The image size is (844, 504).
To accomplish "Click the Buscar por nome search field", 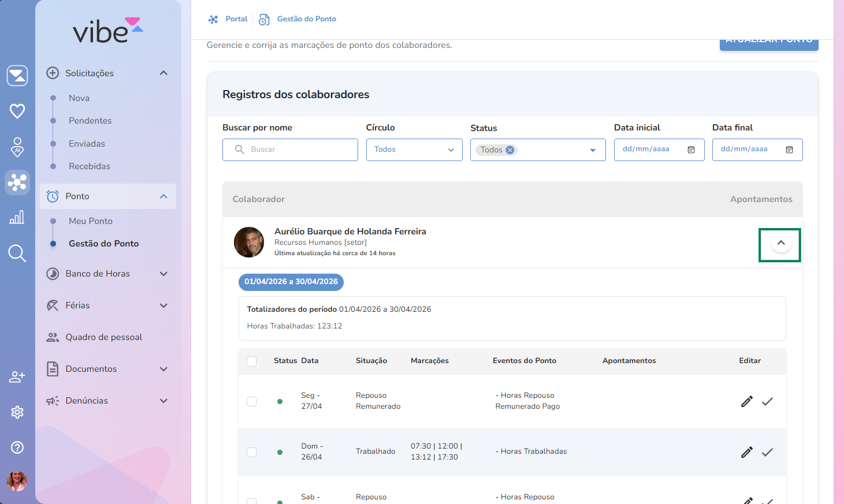I will tap(290, 150).
